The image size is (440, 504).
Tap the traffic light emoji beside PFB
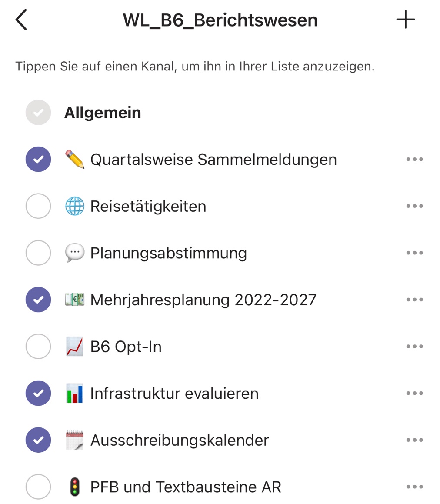point(75,487)
